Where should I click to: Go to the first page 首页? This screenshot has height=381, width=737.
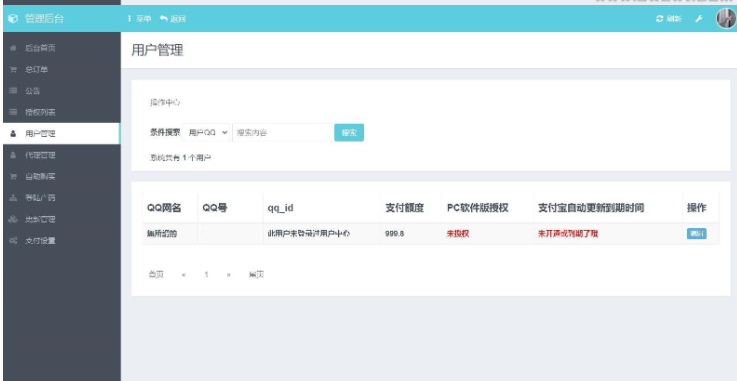pyautogui.click(x=156, y=274)
